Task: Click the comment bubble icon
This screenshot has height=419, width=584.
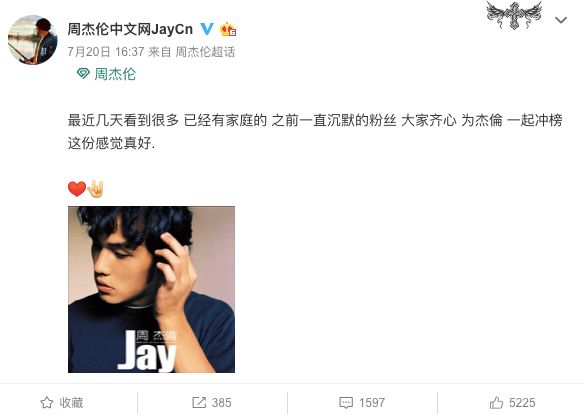Action: point(346,403)
